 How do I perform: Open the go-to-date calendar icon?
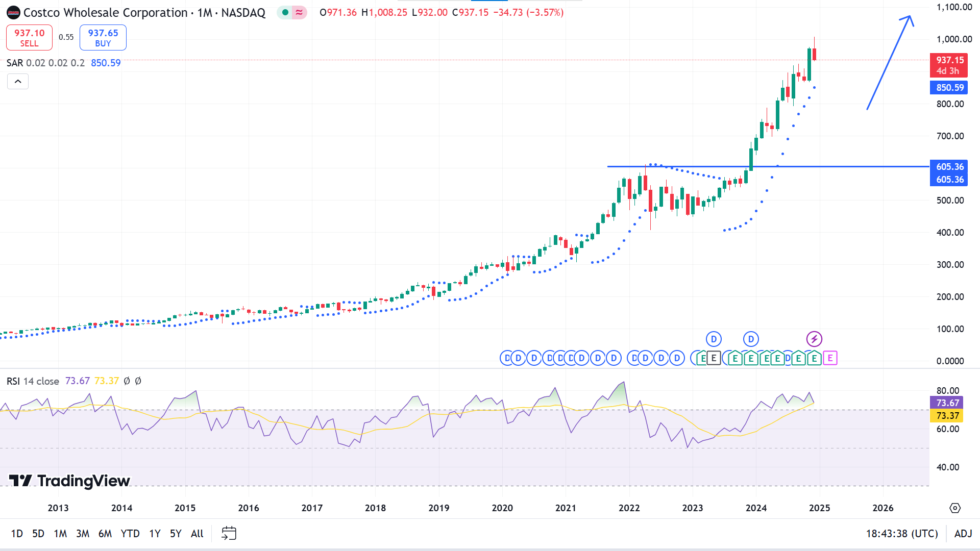(229, 533)
